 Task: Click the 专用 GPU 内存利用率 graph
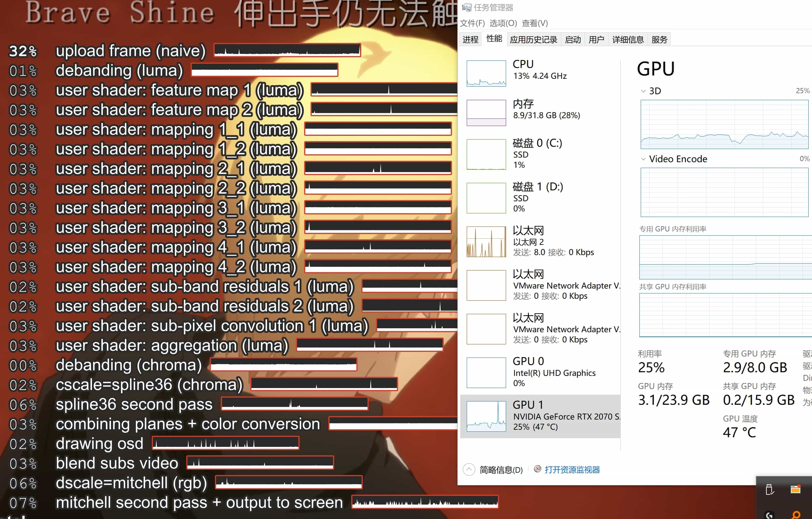pos(726,257)
